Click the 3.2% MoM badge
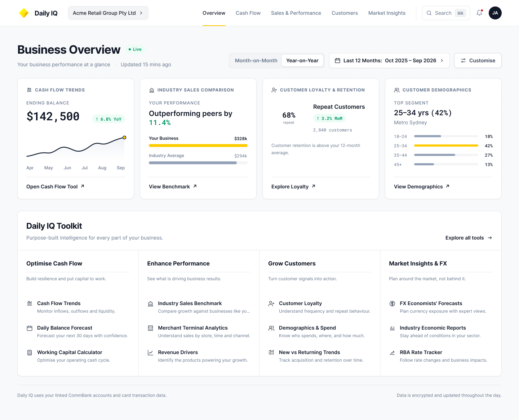Viewport: 519px width, 420px height. 329,119
